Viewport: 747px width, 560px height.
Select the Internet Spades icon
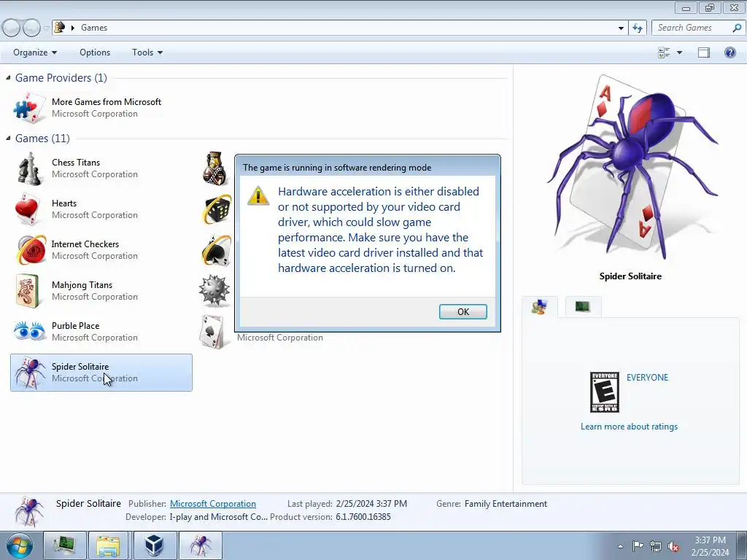point(217,249)
